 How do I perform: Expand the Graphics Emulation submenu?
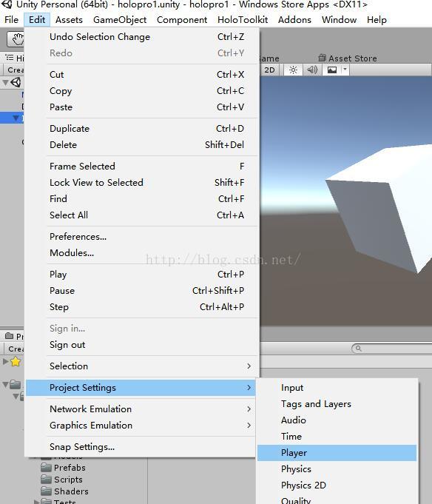(141, 426)
